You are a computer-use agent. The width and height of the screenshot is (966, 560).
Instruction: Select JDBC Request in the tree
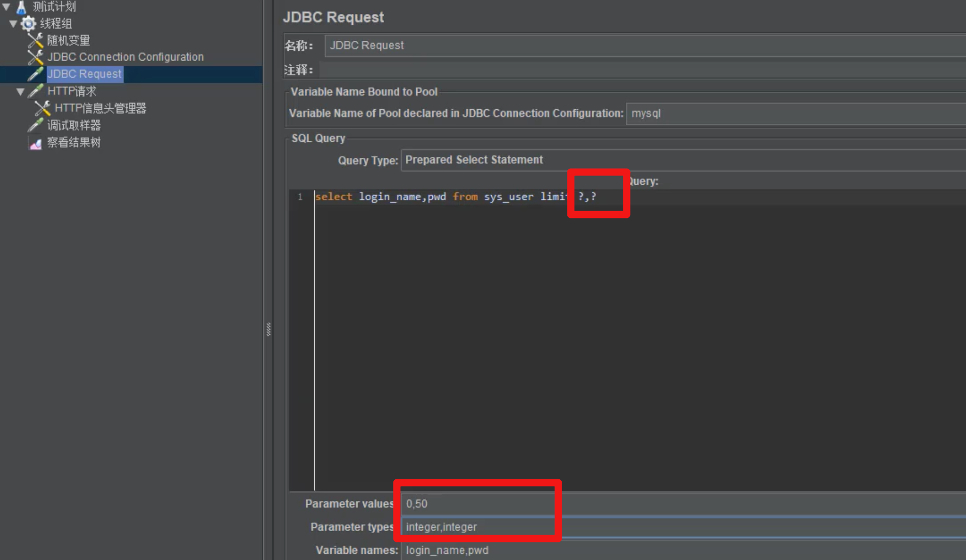84,74
